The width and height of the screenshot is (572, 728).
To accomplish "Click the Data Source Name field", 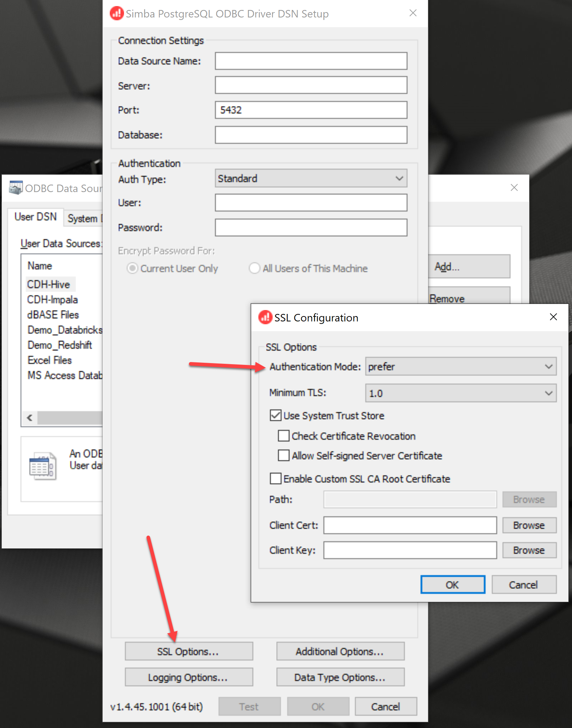I will tap(311, 61).
